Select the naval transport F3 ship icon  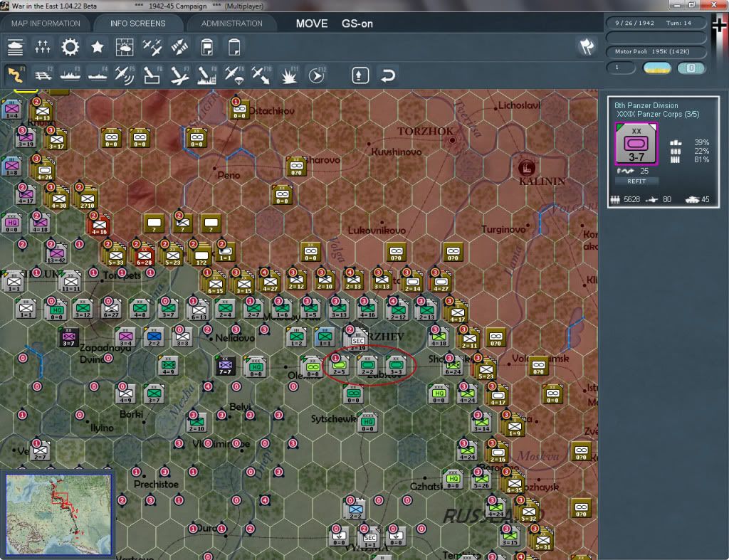[x=70, y=75]
